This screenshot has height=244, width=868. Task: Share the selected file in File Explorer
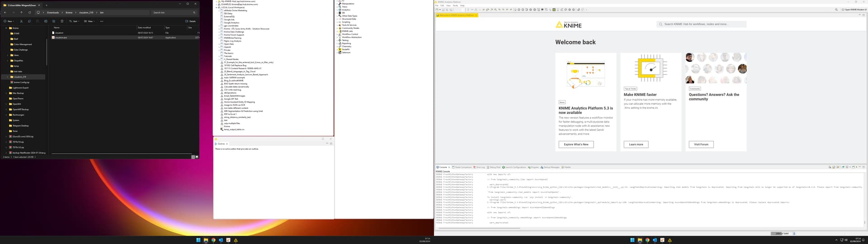point(54,21)
